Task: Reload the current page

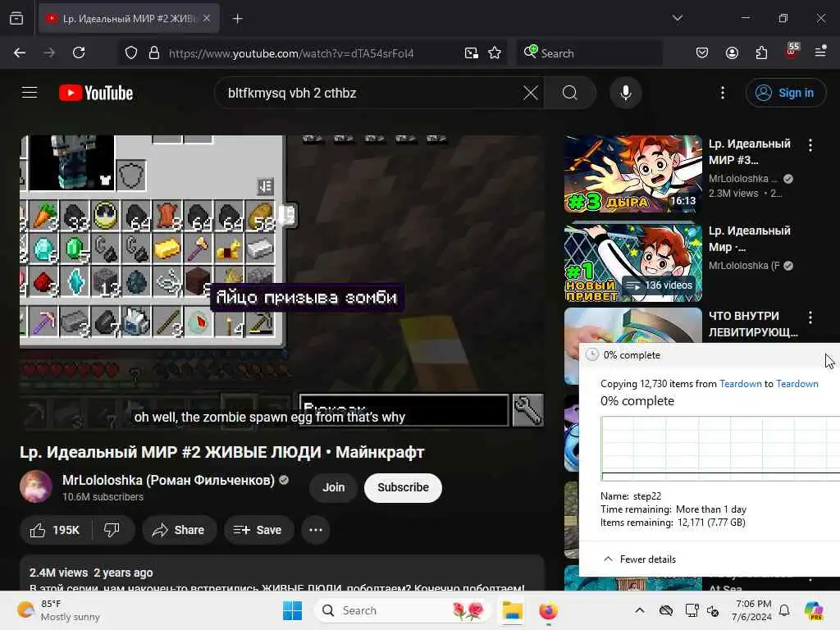Action: [79, 52]
